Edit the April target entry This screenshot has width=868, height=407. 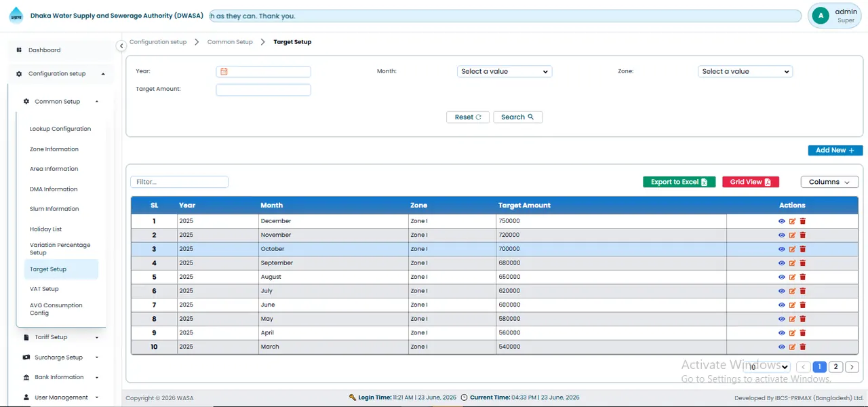[792, 333]
